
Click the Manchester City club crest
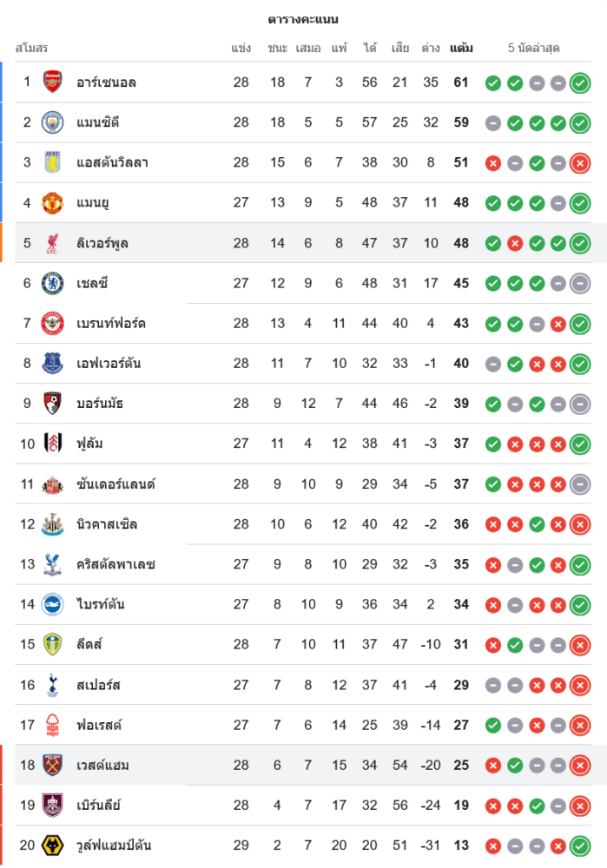(x=53, y=122)
